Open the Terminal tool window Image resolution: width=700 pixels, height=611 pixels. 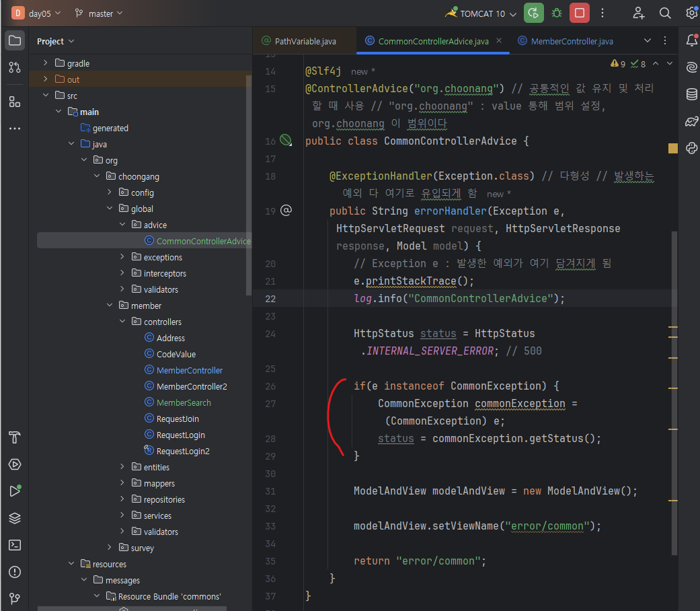tap(15, 545)
